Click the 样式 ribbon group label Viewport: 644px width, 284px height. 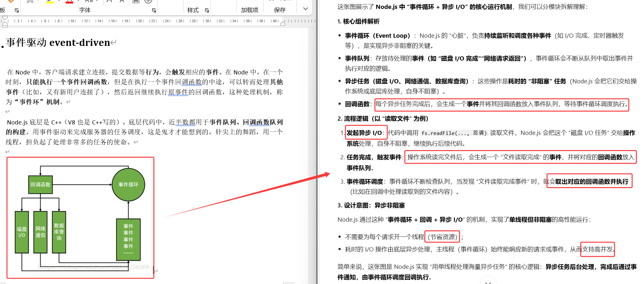point(193,10)
